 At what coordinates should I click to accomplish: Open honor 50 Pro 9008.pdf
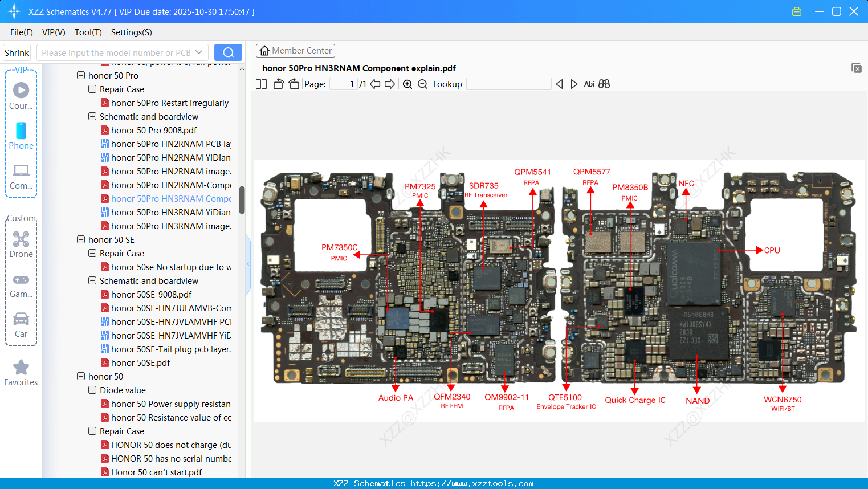click(x=149, y=131)
